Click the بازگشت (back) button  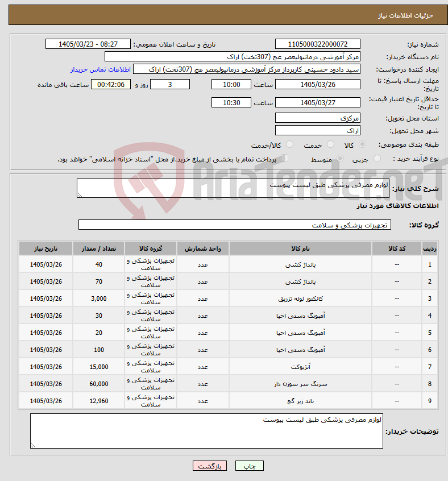(x=210, y=466)
